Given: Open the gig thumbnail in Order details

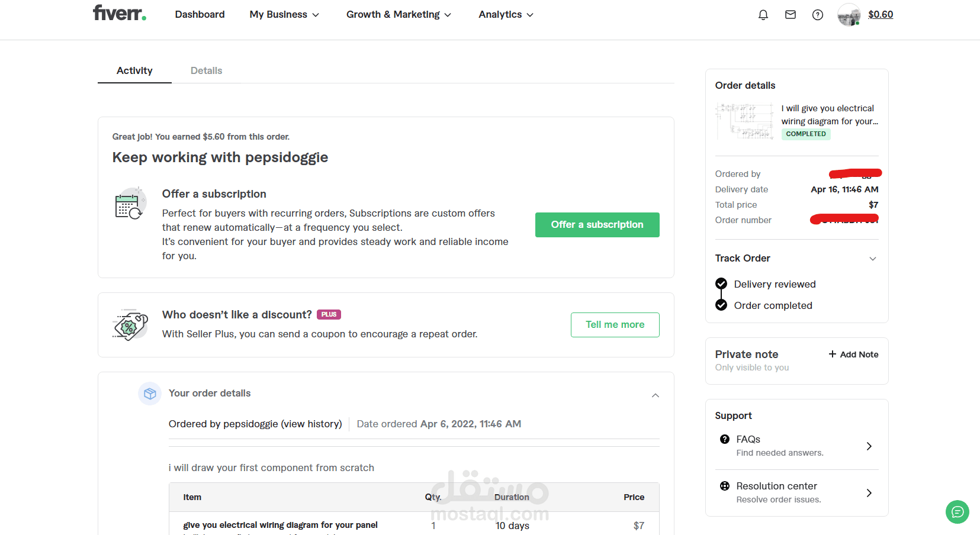Looking at the screenshot, I should (x=745, y=121).
